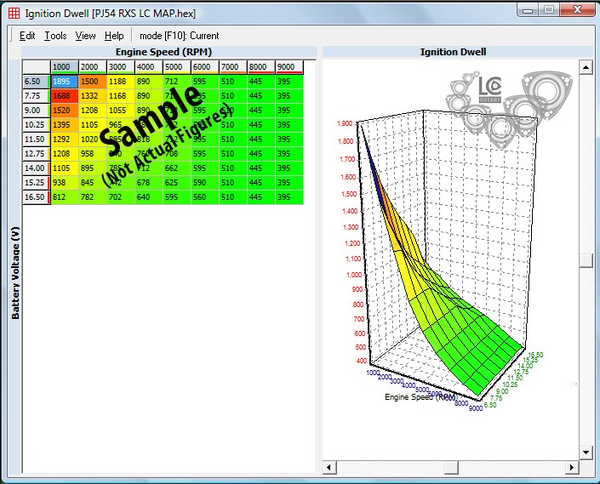Select the cell with value 1055

(121, 111)
